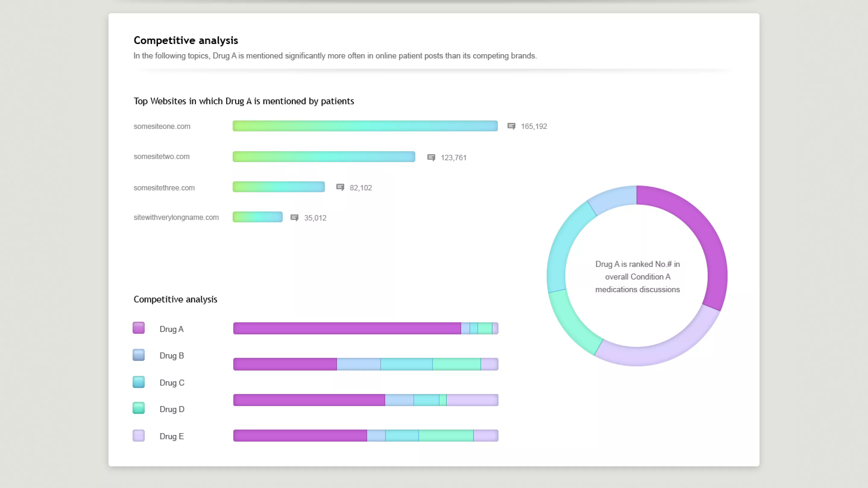Click the comment icon next to 165,192

click(511, 126)
